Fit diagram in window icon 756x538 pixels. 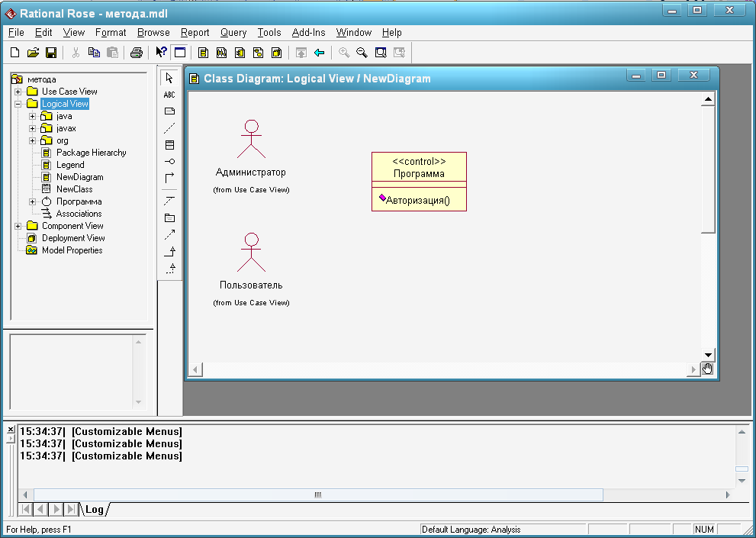tap(381, 53)
